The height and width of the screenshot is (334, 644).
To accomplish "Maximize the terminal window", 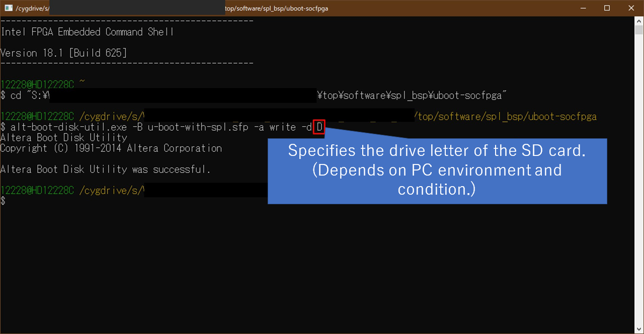I will click(x=607, y=8).
